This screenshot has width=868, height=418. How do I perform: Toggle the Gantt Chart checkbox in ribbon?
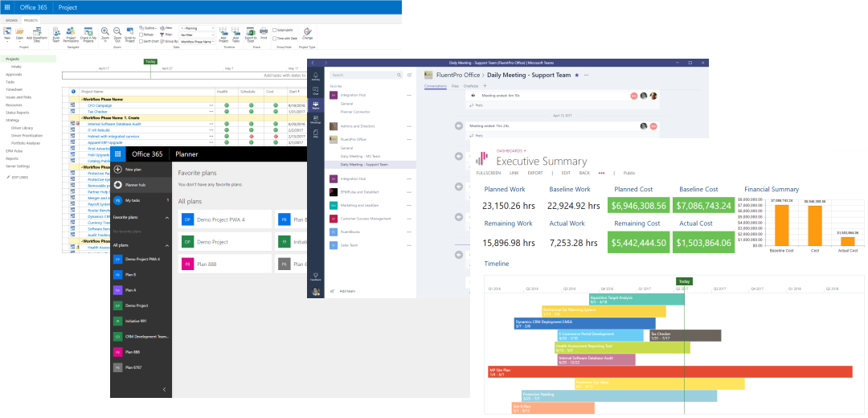[141, 41]
